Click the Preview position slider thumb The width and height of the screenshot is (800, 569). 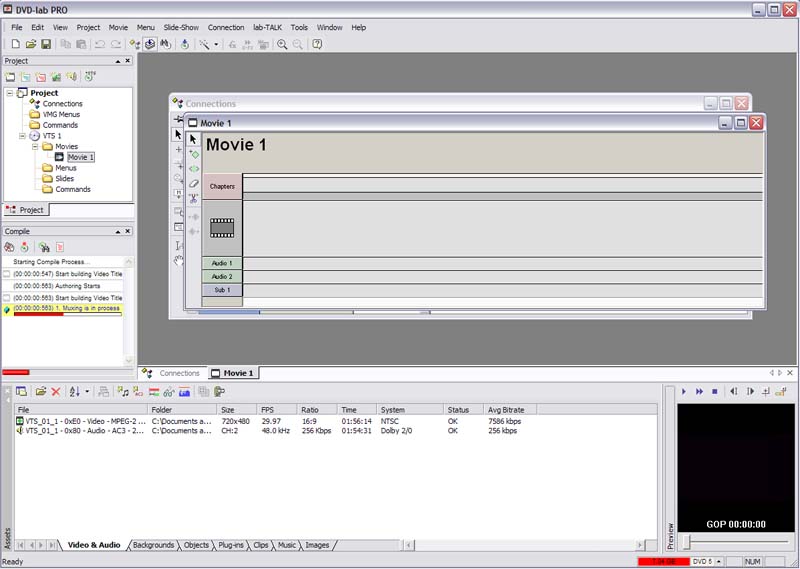coord(687,542)
